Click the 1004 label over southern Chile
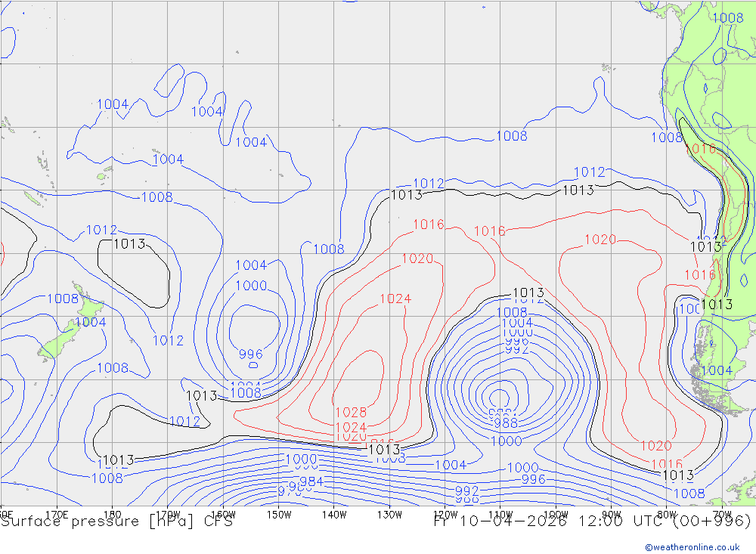The height and width of the screenshot is (554, 756). tap(716, 370)
